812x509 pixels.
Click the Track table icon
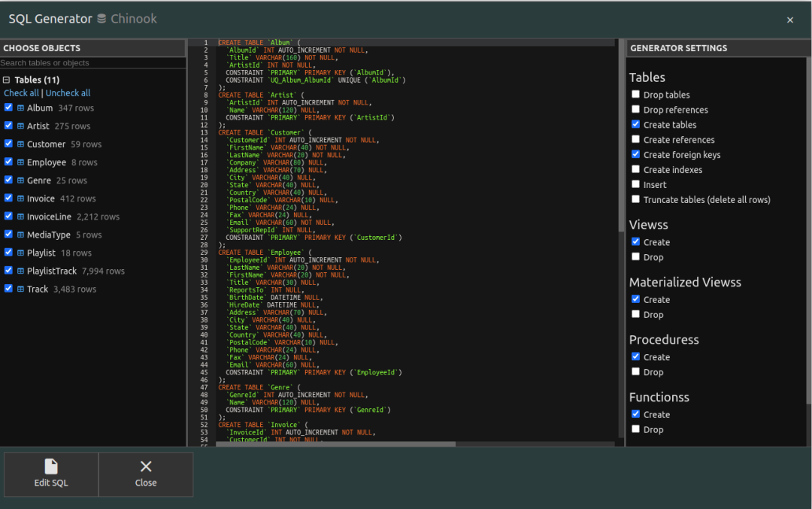(x=20, y=289)
